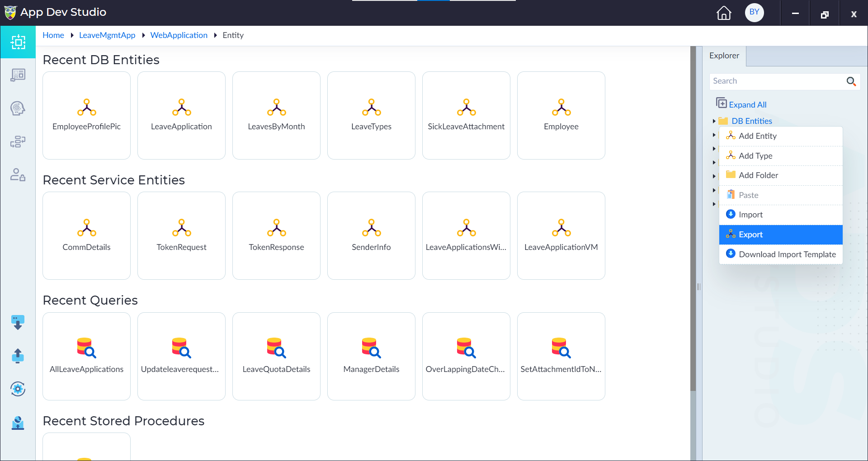
Task: Select the DB Entities folder node
Action: pyautogui.click(x=751, y=121)
